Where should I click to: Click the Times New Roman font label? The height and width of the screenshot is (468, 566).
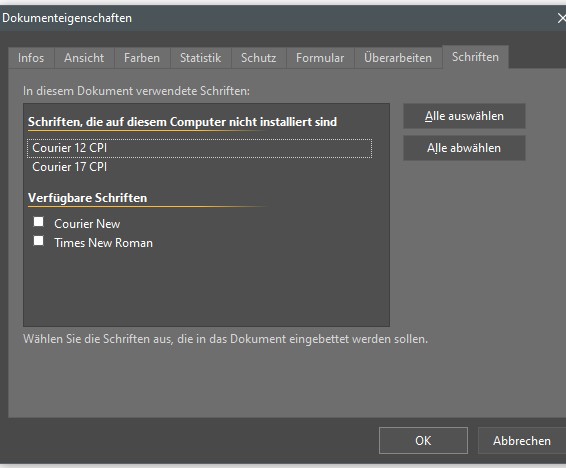click(x=104, y=243)
